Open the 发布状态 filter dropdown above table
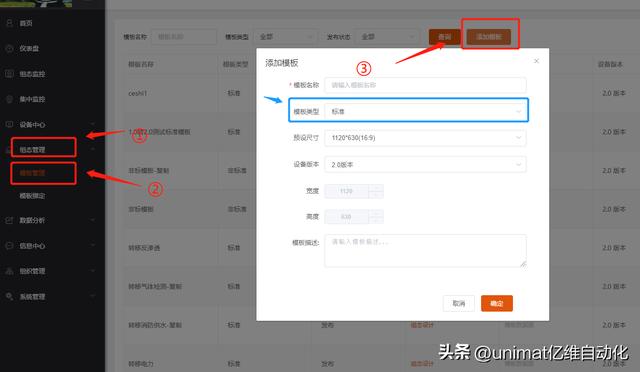This screenshot has height=372, width=640. 387,37
